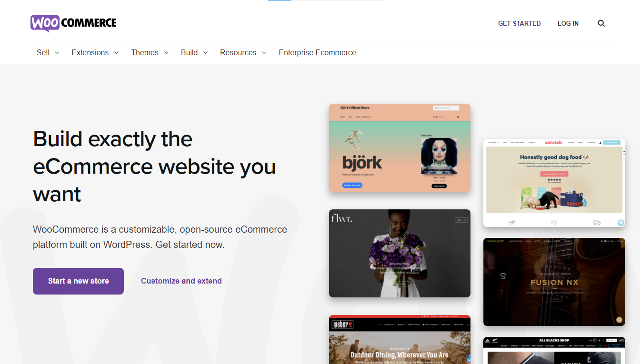This screenshot has width=640, height=364.
Task: Open the Themes menu
Action: pos(145,52)
